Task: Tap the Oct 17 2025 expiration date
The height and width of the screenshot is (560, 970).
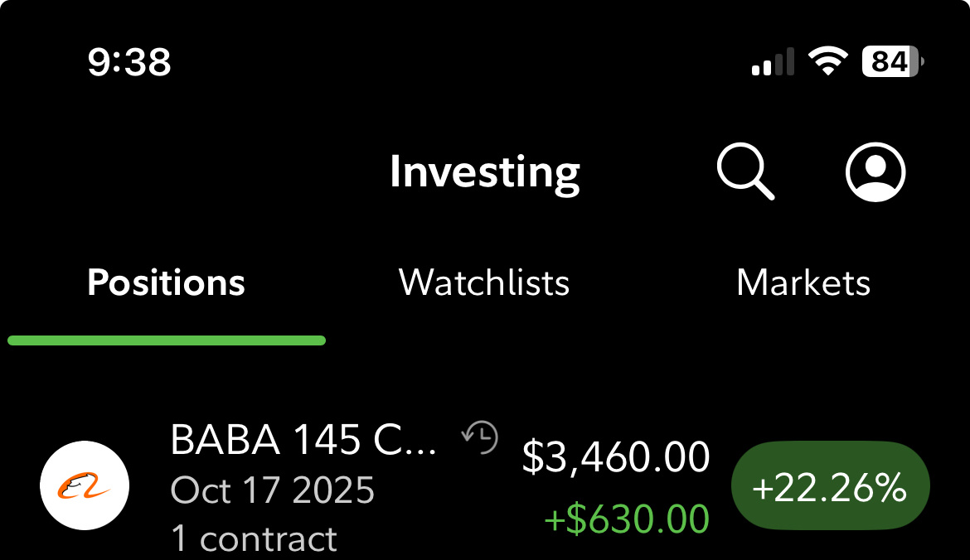Action: point(273,490)
